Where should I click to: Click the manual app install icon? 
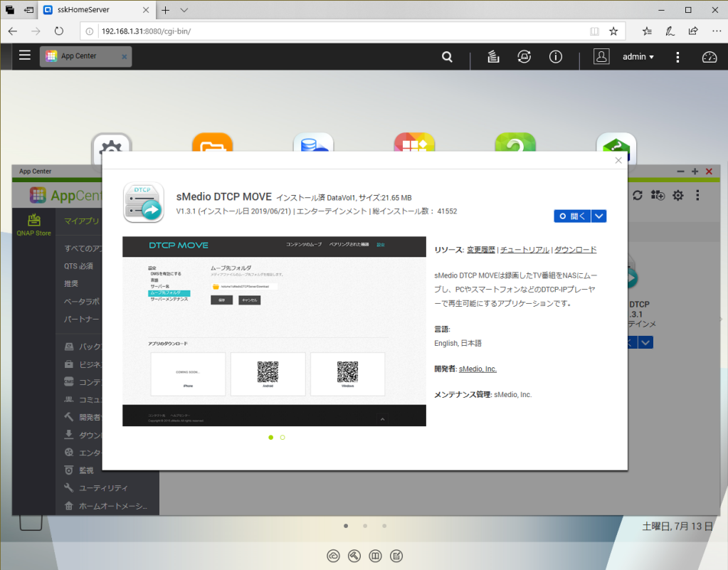click(658, 195)
